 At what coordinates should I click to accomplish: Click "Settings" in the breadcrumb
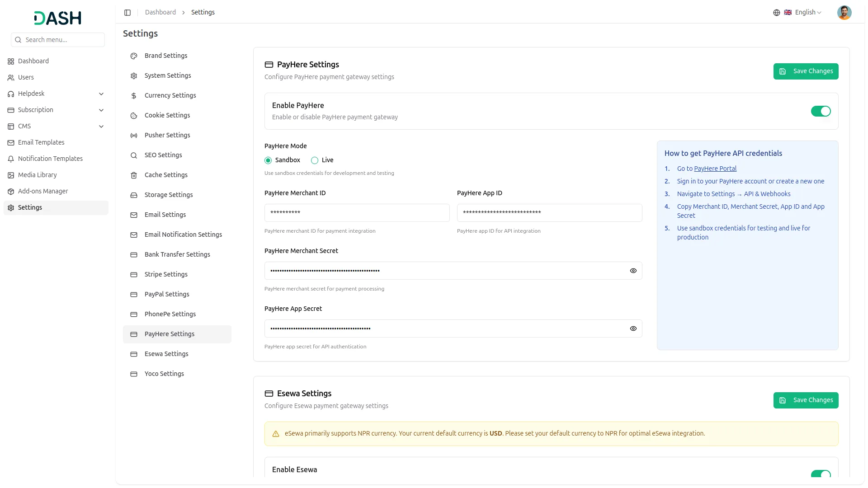pyautogui.click(x=203, y=13)
